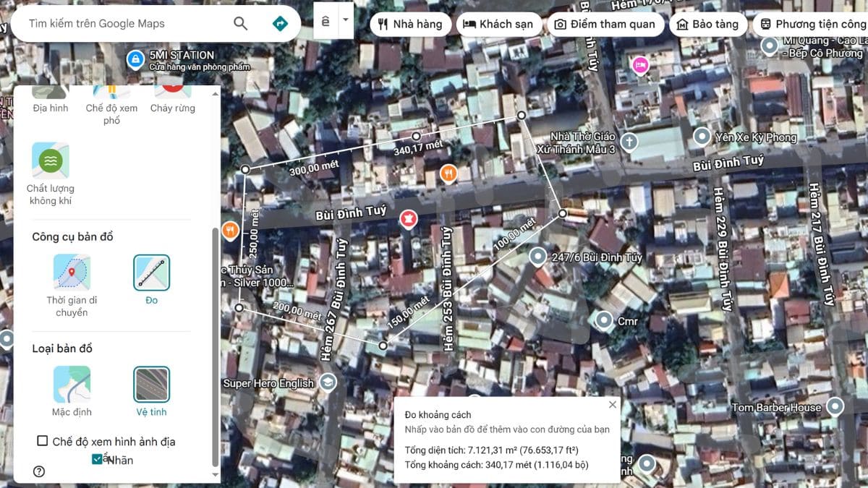Open the Thời gian di chuyển tool
This screenshot has width=868, height=488.
pyautogui.click(x=72, y=286)
